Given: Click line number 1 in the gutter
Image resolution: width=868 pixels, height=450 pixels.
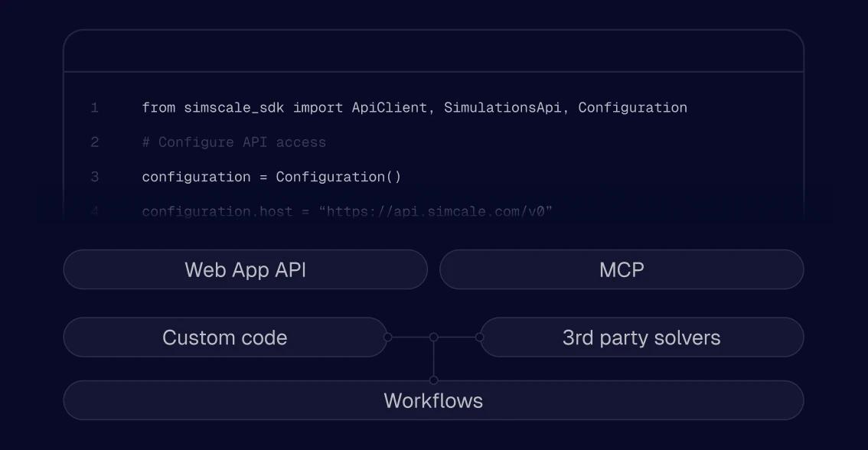Looking at the screenshot, I should [95, 107].
